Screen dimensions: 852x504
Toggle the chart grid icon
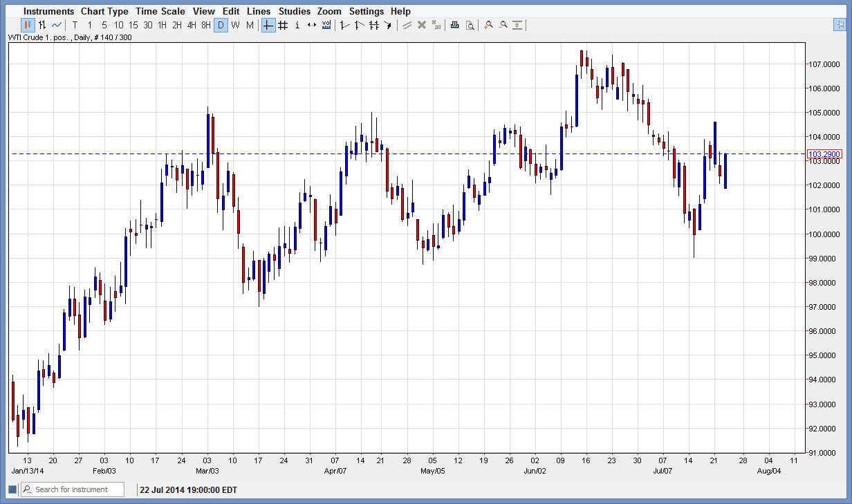[x=282, y=25]
